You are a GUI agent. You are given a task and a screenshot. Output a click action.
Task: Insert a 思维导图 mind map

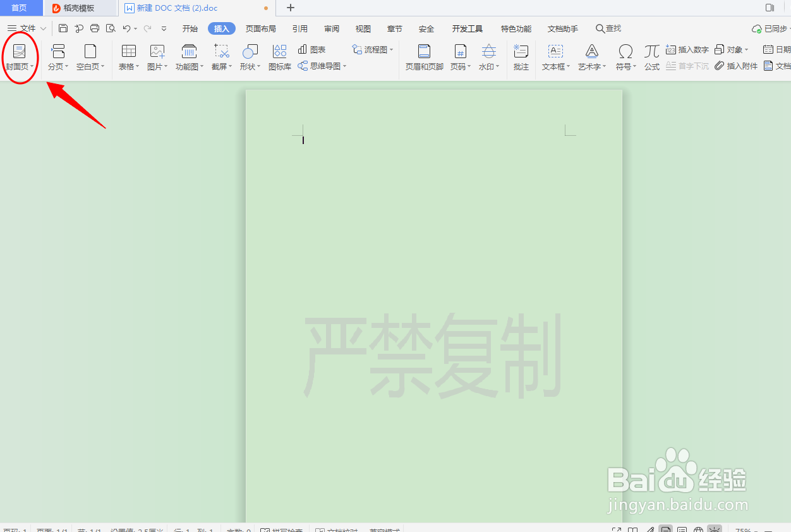[x=322, y=66]
